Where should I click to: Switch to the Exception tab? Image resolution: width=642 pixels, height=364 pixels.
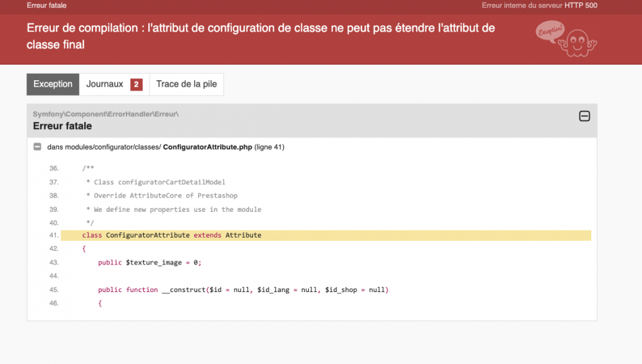click(53, 84)
